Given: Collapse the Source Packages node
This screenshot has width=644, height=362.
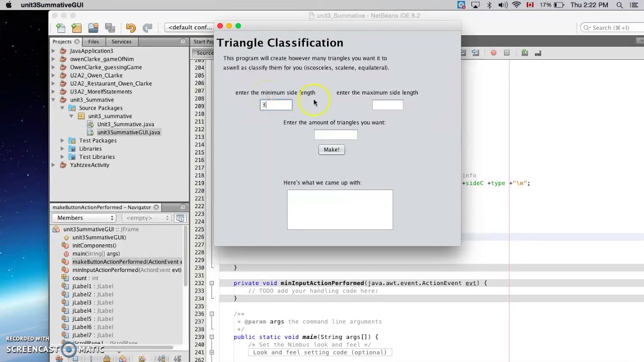Looking at the screenshot, I should (x=62, y=108).
